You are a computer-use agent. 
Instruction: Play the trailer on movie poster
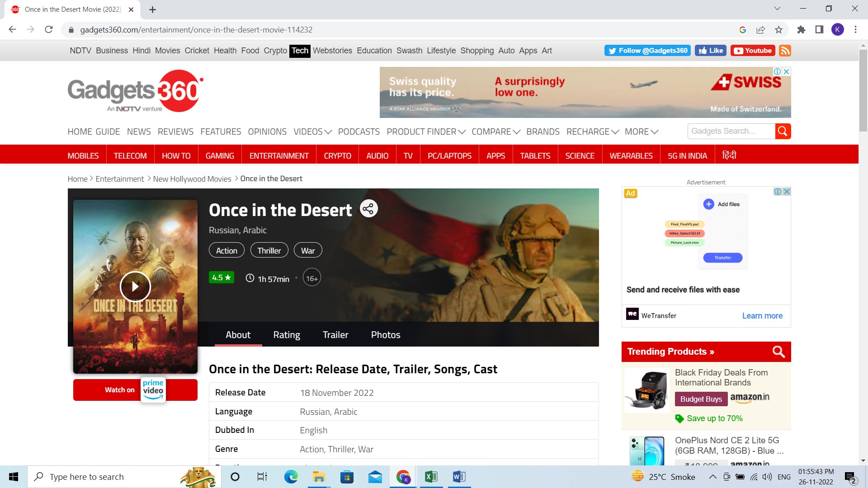(135, 286)
